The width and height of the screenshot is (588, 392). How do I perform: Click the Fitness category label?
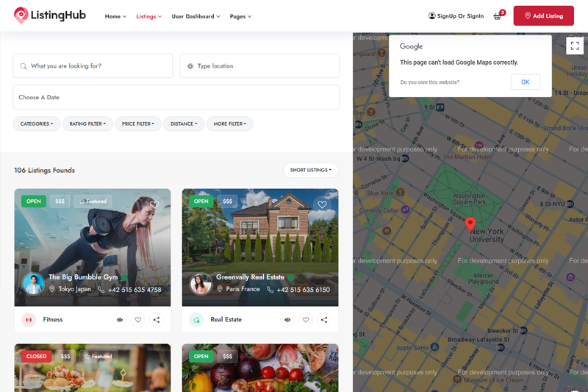pyautogui.click(x=53, y=320)
